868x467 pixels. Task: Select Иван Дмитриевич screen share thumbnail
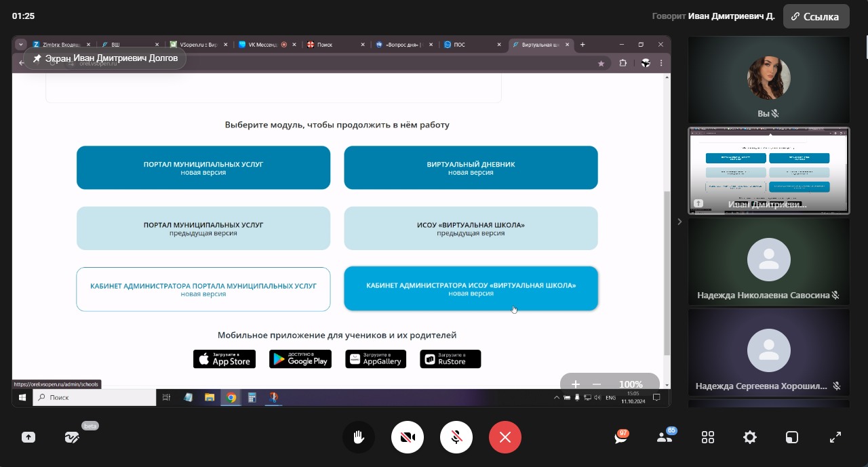pos(768,171)
